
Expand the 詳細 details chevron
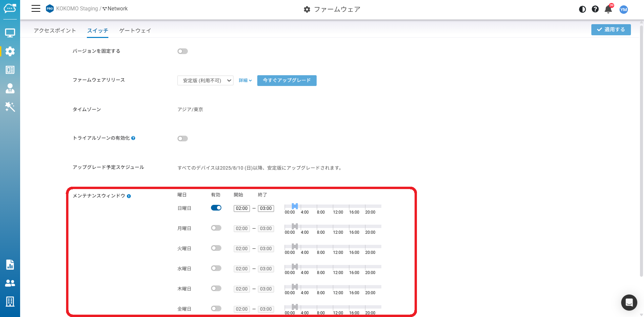tap(245, 81)
